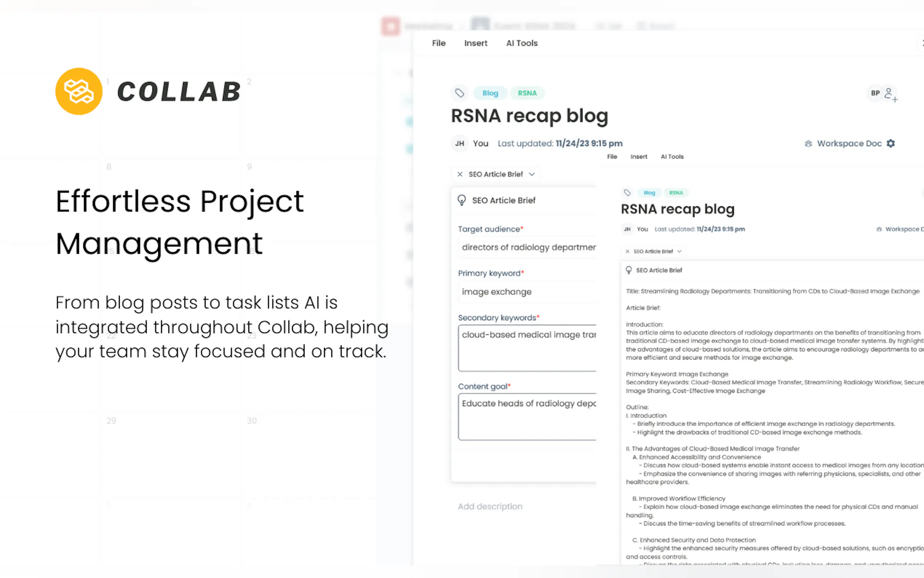Click the tag icon beside Blog label
Image resolution: width=924 pixels, height=578 pixels.
pyautogui.click(x=459, y=93)
